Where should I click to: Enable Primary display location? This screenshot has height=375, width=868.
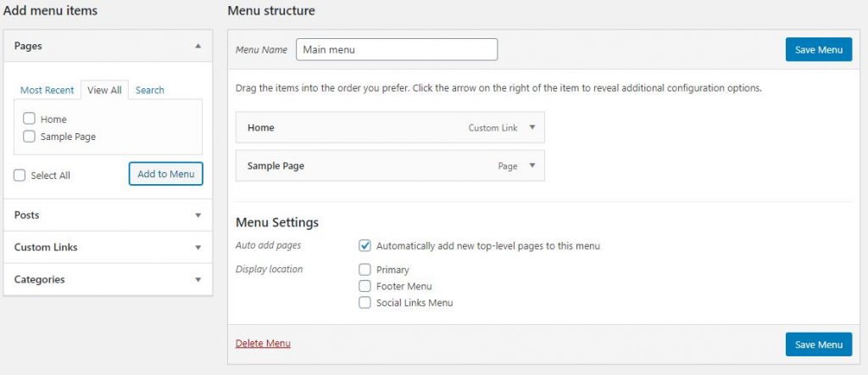364,270
